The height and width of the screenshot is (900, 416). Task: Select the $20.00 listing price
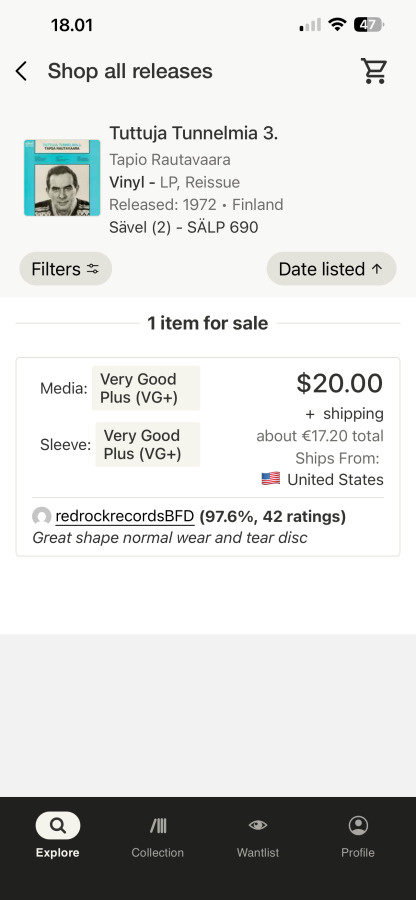tap(339, 383)
